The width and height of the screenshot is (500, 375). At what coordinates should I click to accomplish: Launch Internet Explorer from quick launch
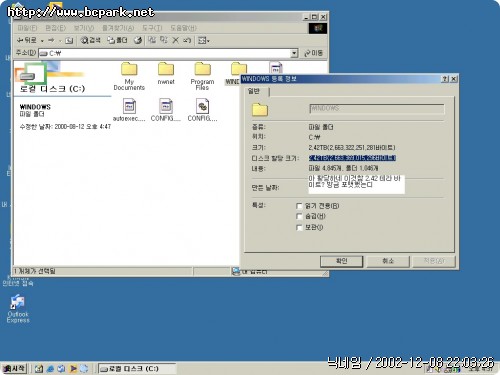coord(50,369)
